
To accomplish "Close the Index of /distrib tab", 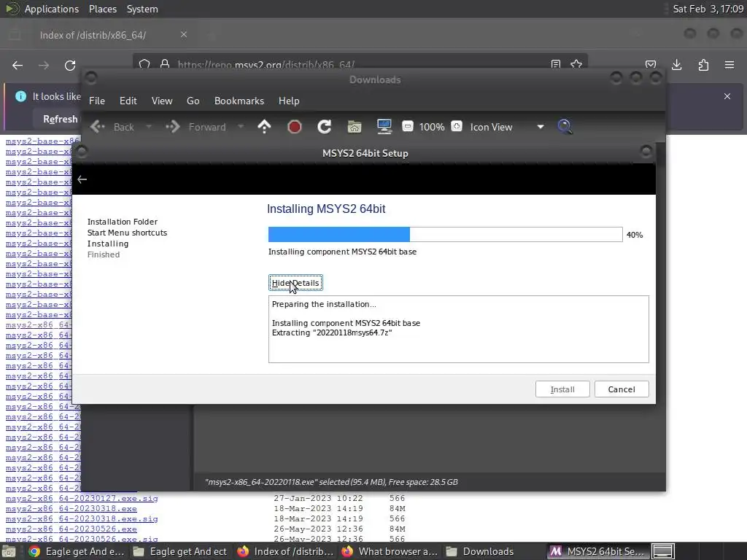I will click(x=184, y=35).
